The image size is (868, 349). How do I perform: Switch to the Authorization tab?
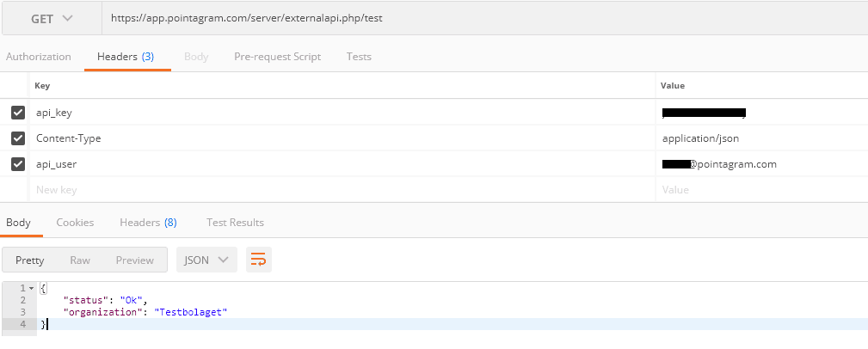click(38, 57)
